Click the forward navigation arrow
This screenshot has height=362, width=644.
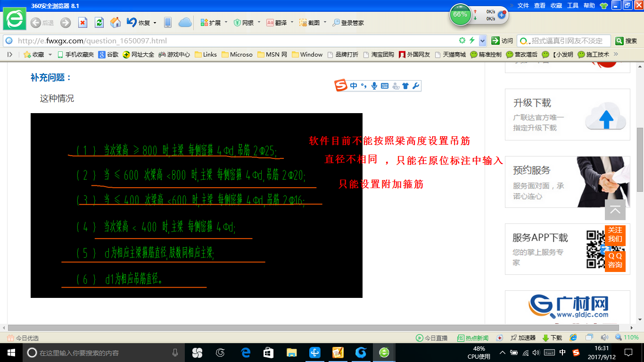(x=65, y=23)
